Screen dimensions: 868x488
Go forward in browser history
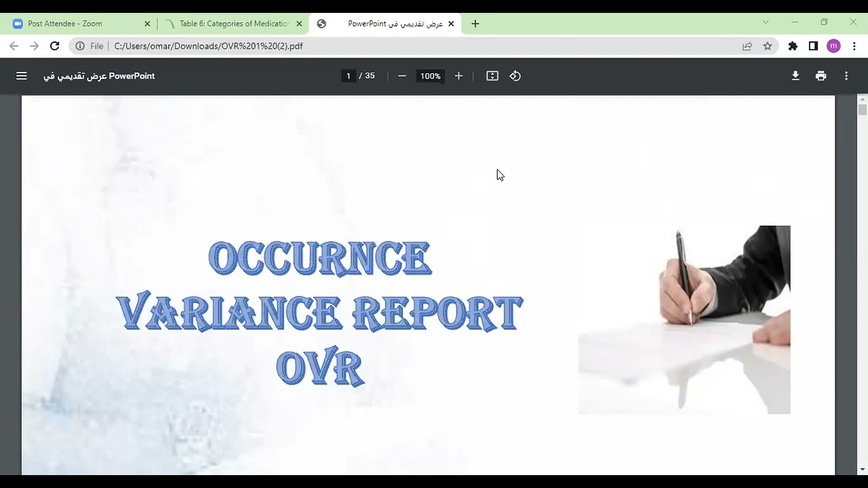pyautogui.click(x=35, y=46)
